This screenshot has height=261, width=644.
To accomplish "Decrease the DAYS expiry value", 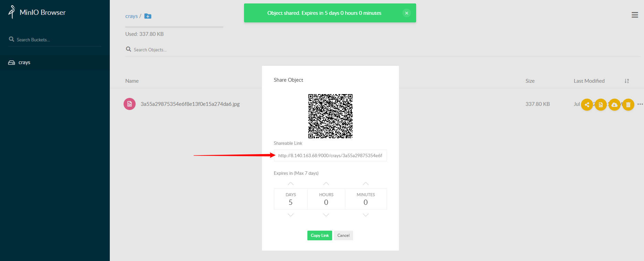I will pos(291,215).
